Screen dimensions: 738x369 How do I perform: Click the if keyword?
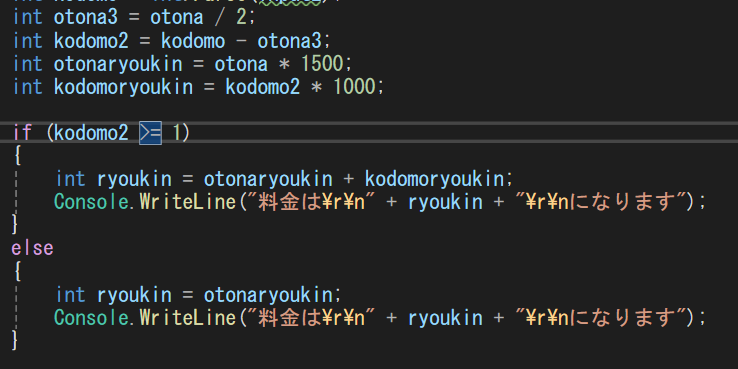22,133
